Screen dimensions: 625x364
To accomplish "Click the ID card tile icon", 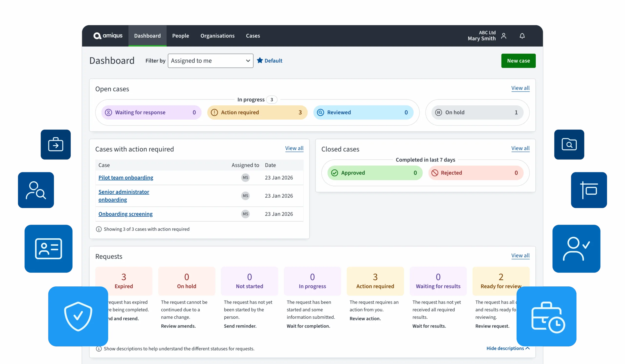I will 48,249.
